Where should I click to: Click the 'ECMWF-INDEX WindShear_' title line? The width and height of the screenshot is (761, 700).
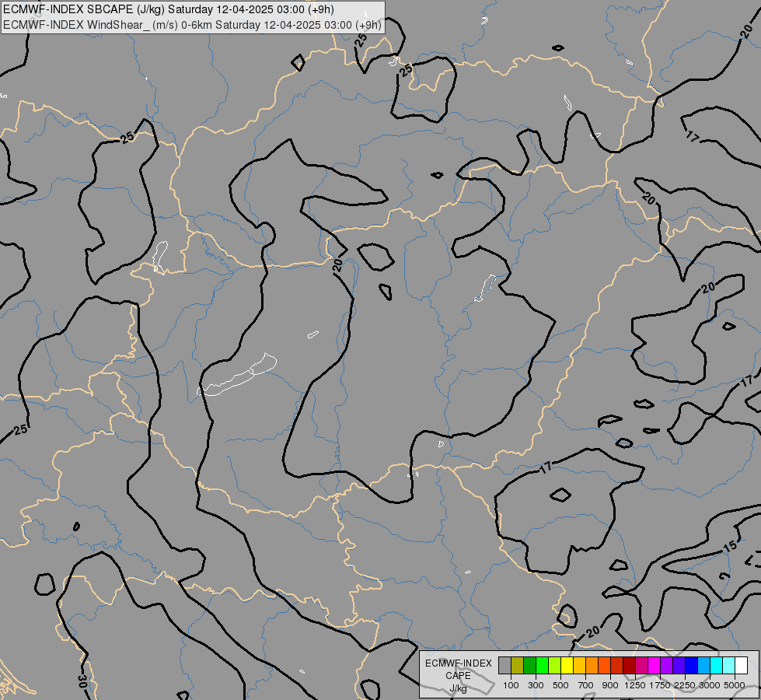click(x=192, y=25)
